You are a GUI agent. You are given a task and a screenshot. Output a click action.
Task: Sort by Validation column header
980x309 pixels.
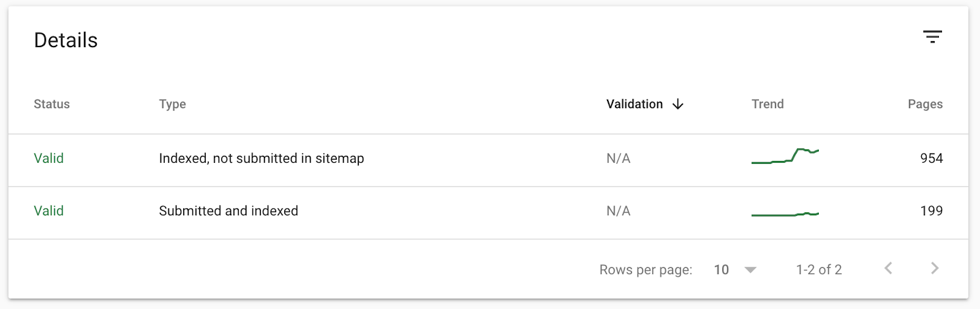[635, 105]
